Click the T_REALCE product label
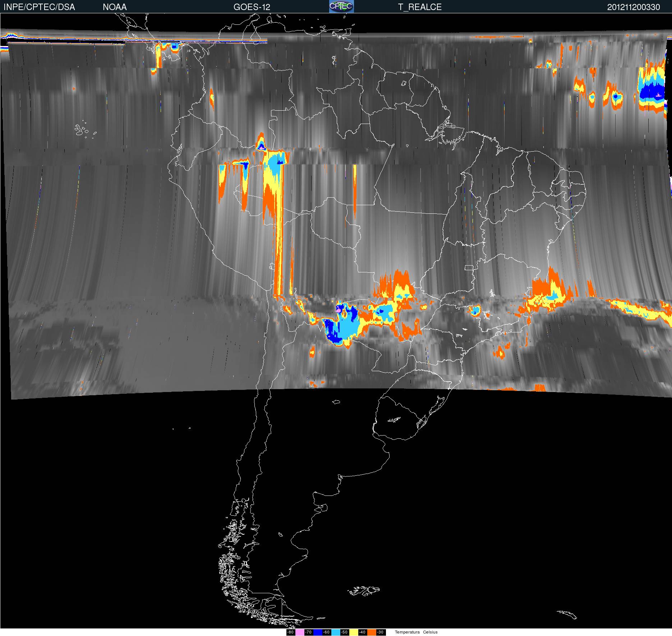The width and height of the screenshot is (672, 636). 420,7
